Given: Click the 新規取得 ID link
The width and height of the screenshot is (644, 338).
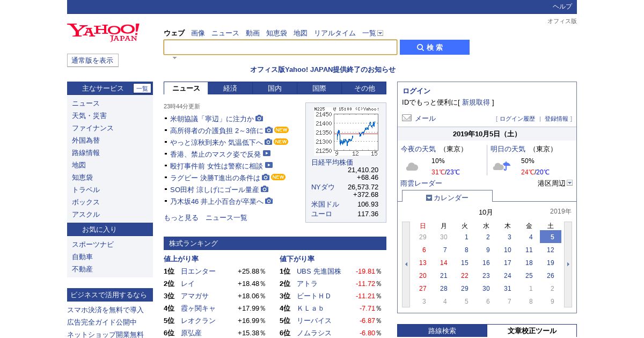Looking at the screenshot, I should tap(476, 102).
